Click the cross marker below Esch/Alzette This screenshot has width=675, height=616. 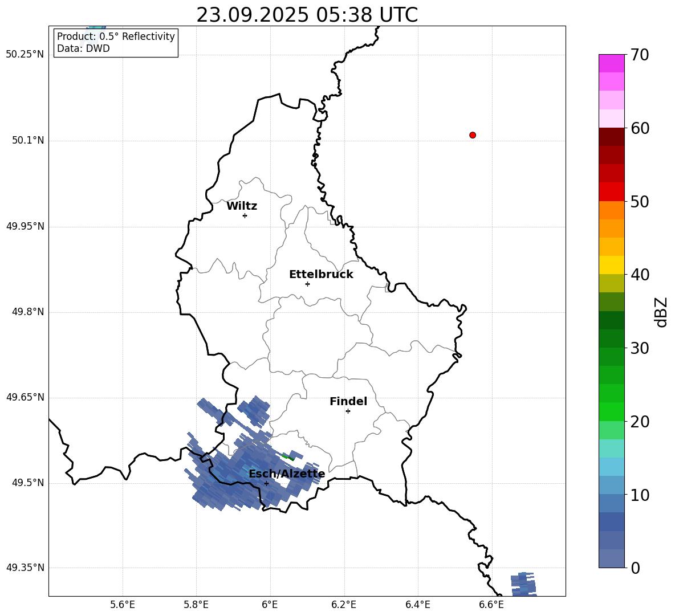click(x=266, y=483)
